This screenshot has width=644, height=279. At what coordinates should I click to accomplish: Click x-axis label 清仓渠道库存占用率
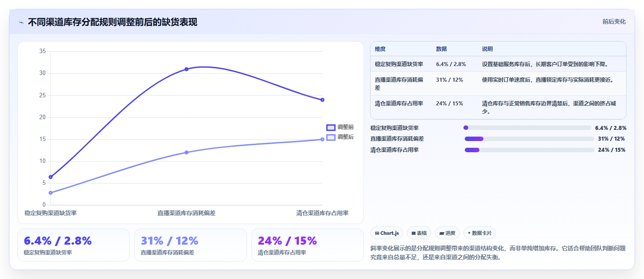[322, 213]
